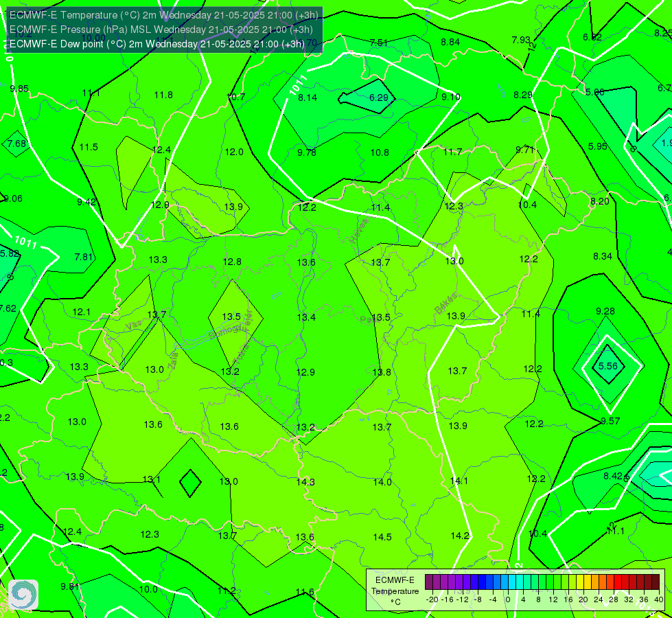The image size is (672, 618).
Task: Click the 9.78 temperature value
Action: point(307,152)
